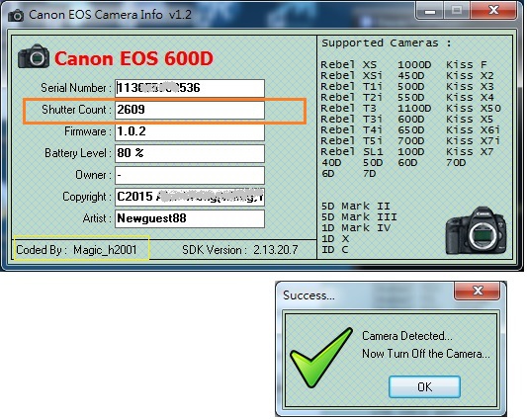Screen dimensions: 527x420
Task: Close the Success dialog
Action: pos(477,291)
